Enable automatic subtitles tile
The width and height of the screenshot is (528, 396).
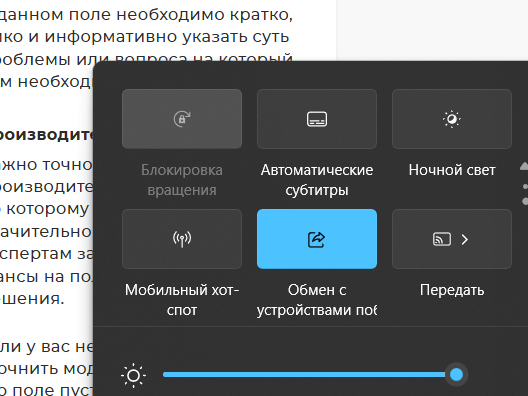coord(317,119)
